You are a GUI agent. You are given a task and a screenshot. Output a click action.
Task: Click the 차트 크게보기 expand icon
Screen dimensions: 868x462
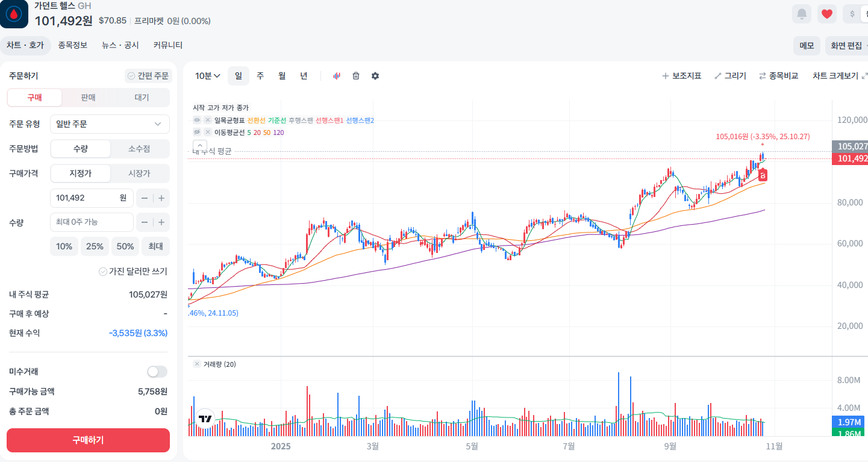click(865, 76)
